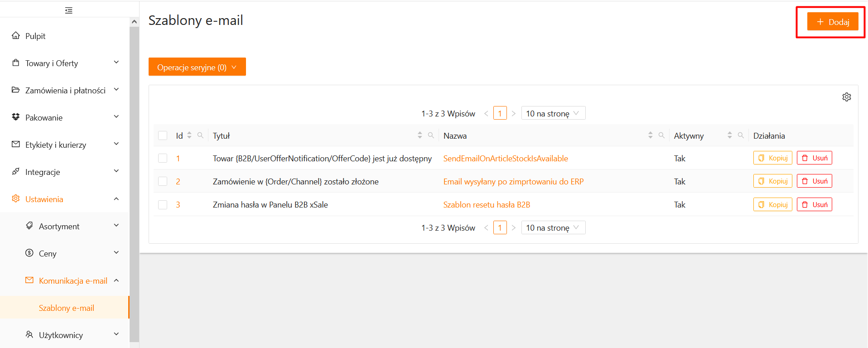Click the search icon in the Aktywny column
The image size is (868, 348).
point(741,135)
